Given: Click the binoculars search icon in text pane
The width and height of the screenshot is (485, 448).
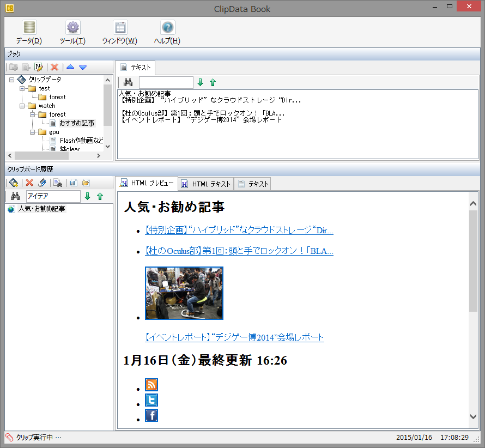Looking at the screenshot, I should point(128,82).
